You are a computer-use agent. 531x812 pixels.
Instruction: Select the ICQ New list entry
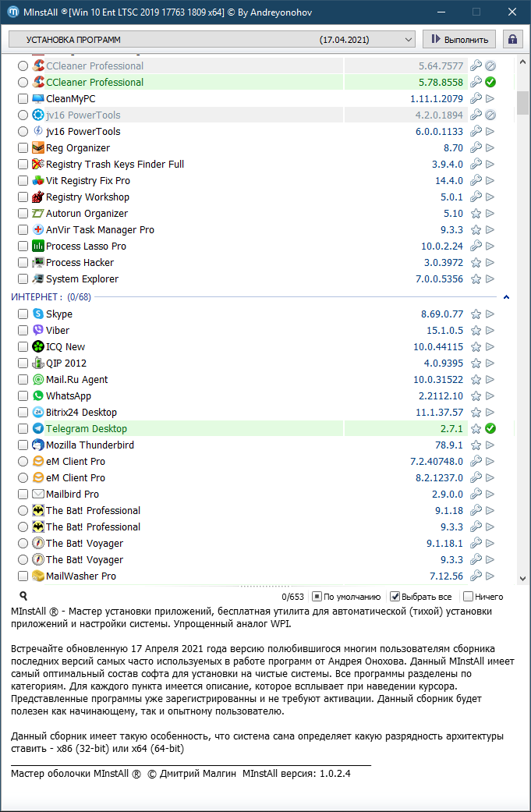pos(65,347)
